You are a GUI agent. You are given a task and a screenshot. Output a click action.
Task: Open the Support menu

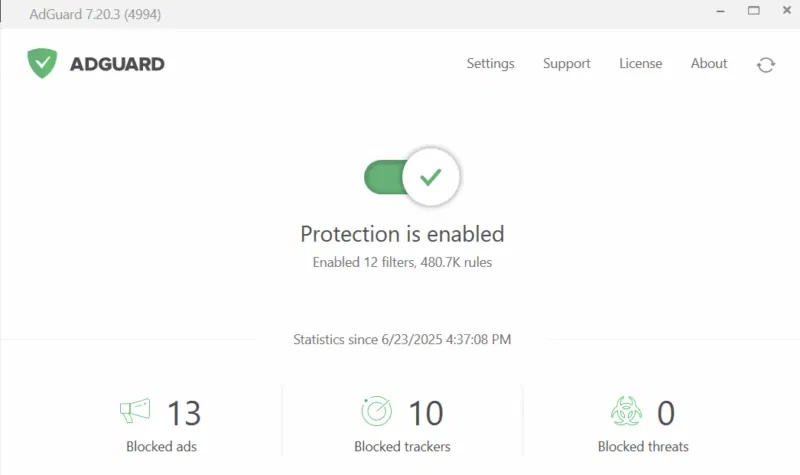pos(566,63)
